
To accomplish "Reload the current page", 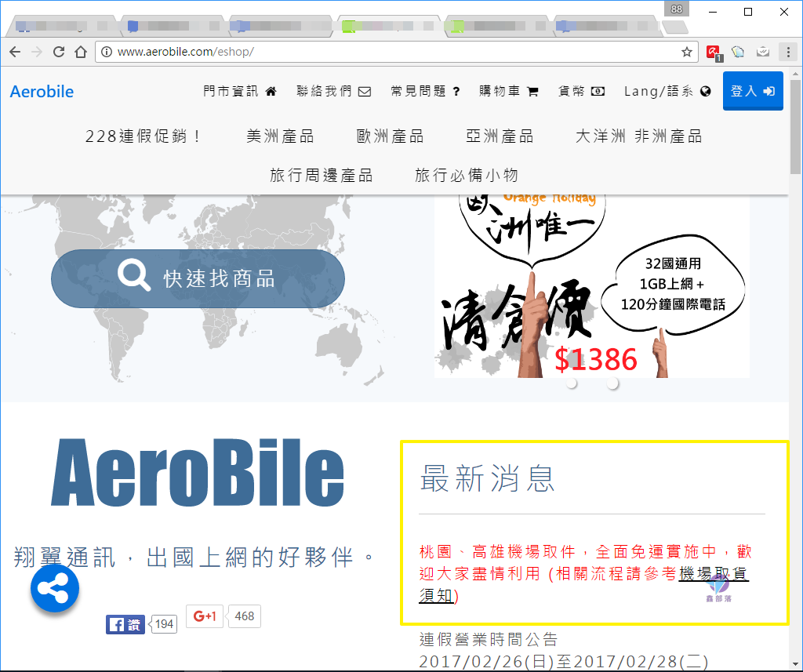I will (59, 52).
